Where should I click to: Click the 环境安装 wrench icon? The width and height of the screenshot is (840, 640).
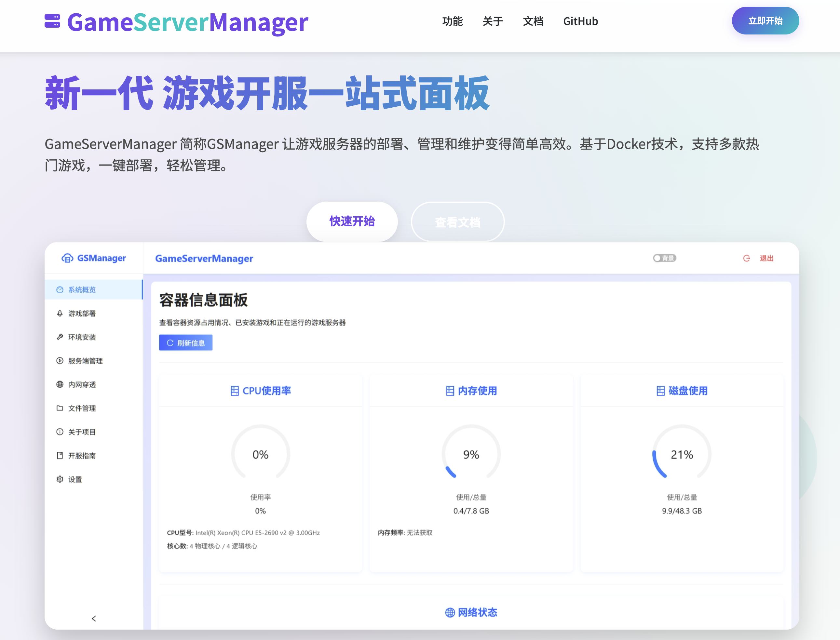point(60,337)
